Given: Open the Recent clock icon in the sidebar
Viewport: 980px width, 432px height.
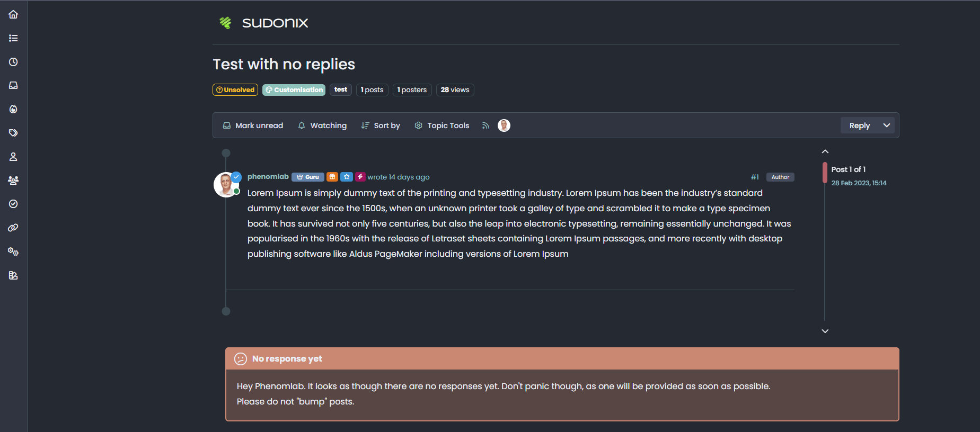Looking at the screenshot, I should pos(13,62).
